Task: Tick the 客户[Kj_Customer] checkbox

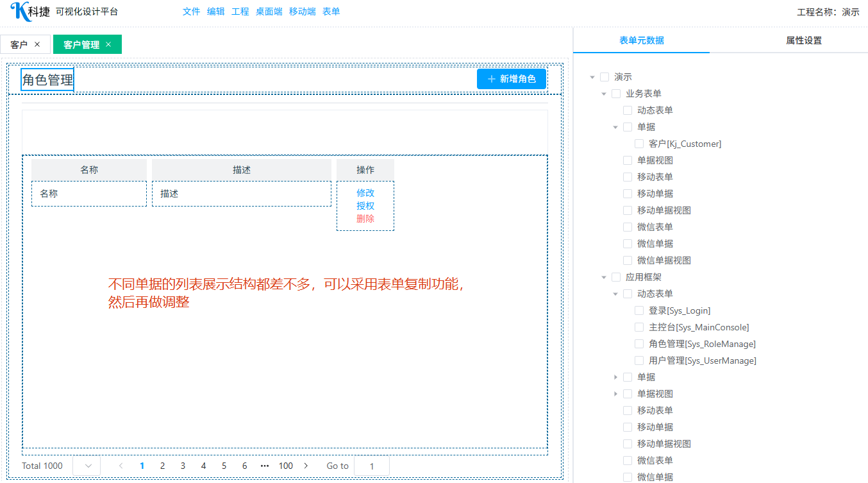Action: click(639, 144)
